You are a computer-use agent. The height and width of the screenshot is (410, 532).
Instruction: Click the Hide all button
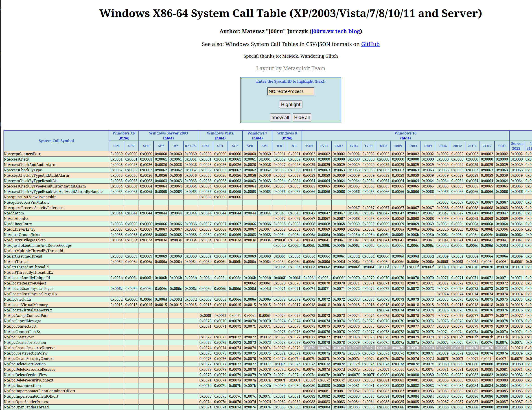(302, 117)
